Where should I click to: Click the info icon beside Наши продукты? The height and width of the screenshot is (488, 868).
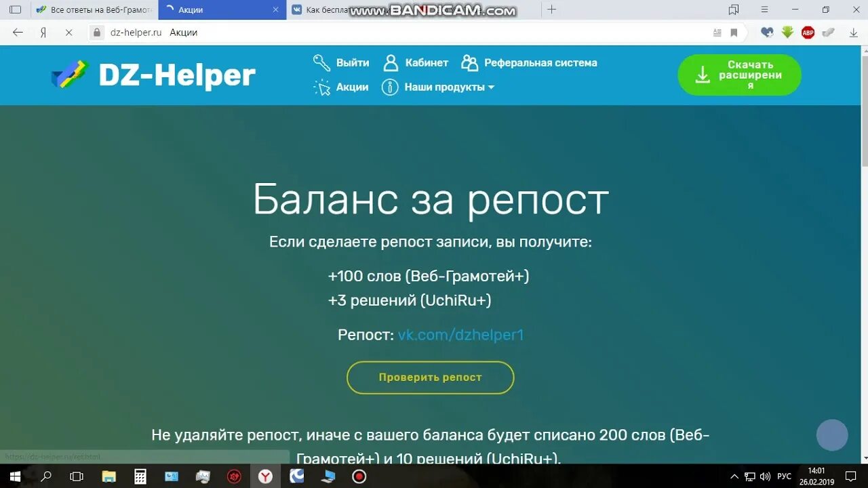click(390, 87)
